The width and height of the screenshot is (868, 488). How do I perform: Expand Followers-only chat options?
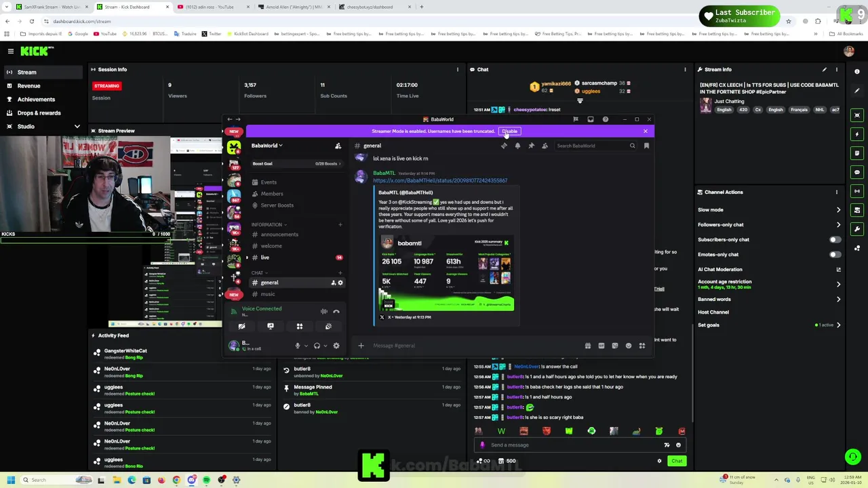[x=838, y=225]
